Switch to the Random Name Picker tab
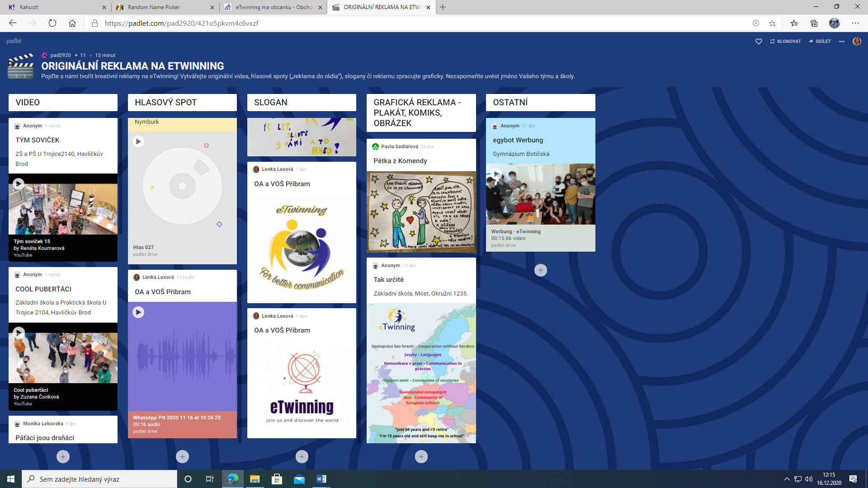Screen dimensions: 868x488 pos(165,7)
